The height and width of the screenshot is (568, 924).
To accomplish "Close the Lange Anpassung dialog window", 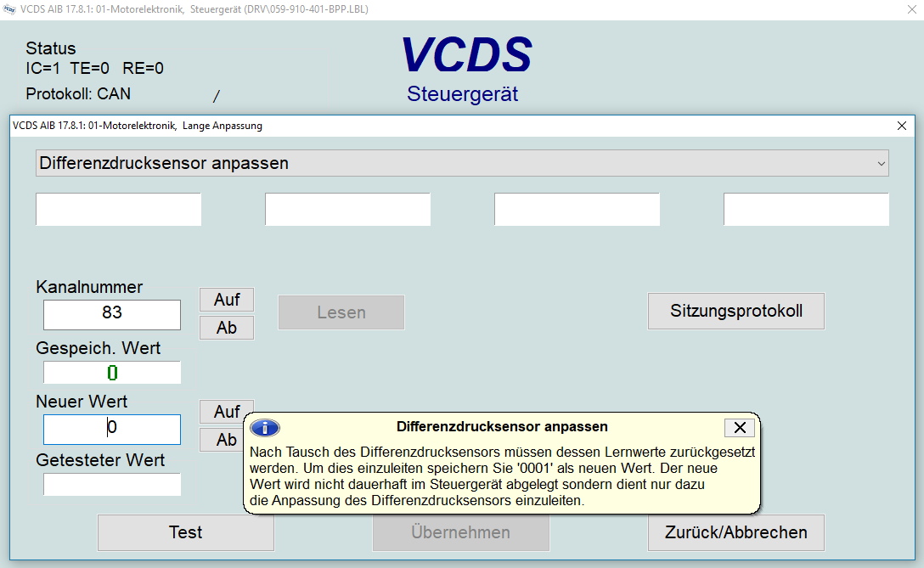I will click(902, 126).
